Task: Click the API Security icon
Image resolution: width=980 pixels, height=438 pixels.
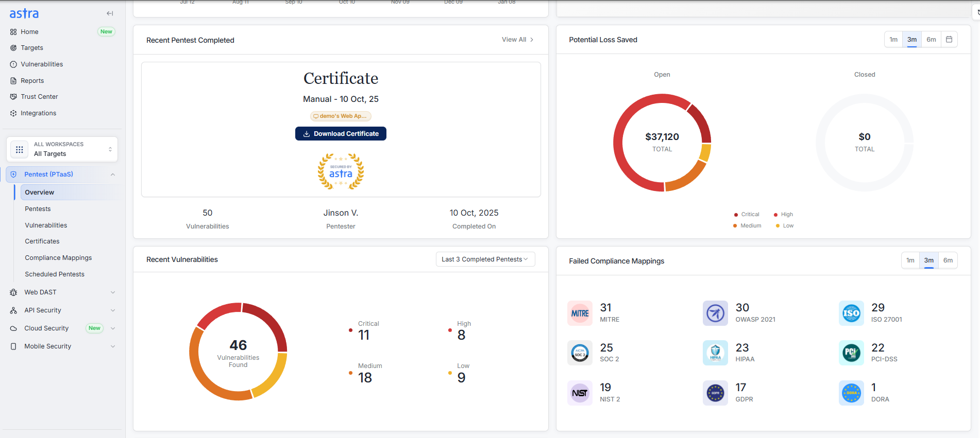Action: (13, 310)
